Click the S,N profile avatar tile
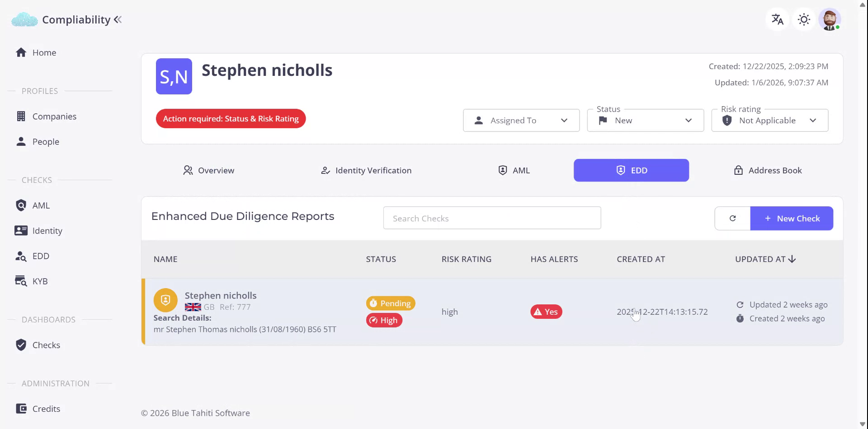 (x=174, y=76)
